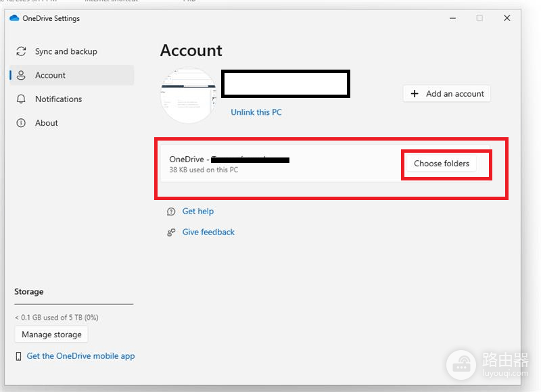Select the Account section in sidebar
Image resolution: width=541 pixels, height=392 pixels.
(x=72, y=75)
